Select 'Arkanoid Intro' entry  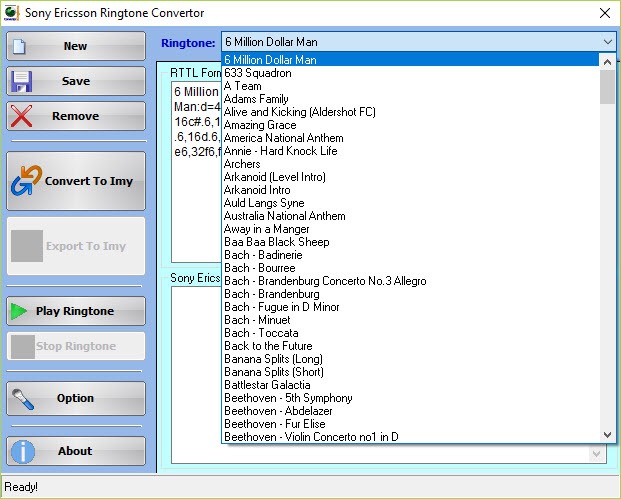coord(410,190)
